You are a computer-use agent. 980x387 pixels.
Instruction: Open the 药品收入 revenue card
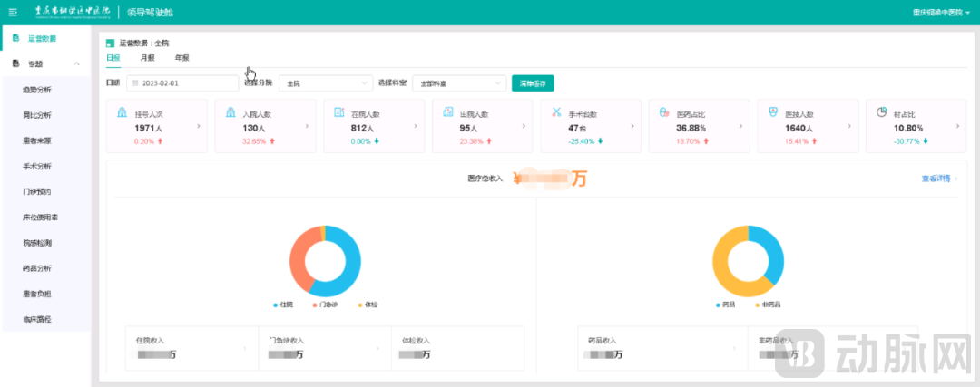pyautogui.click(x=662, y=348)
